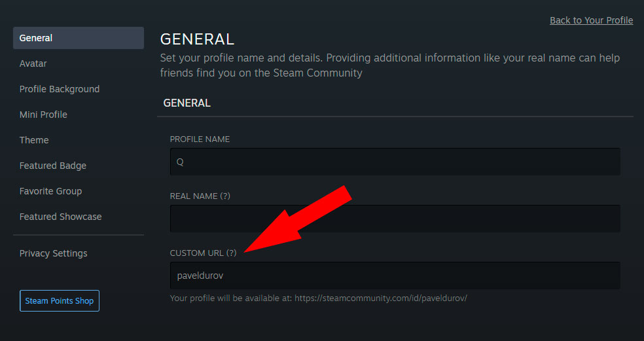Image resolution: width=644 pixels, height=341 pixels.
Task: Go to Mini Profile settings
Action: point(43,115)
